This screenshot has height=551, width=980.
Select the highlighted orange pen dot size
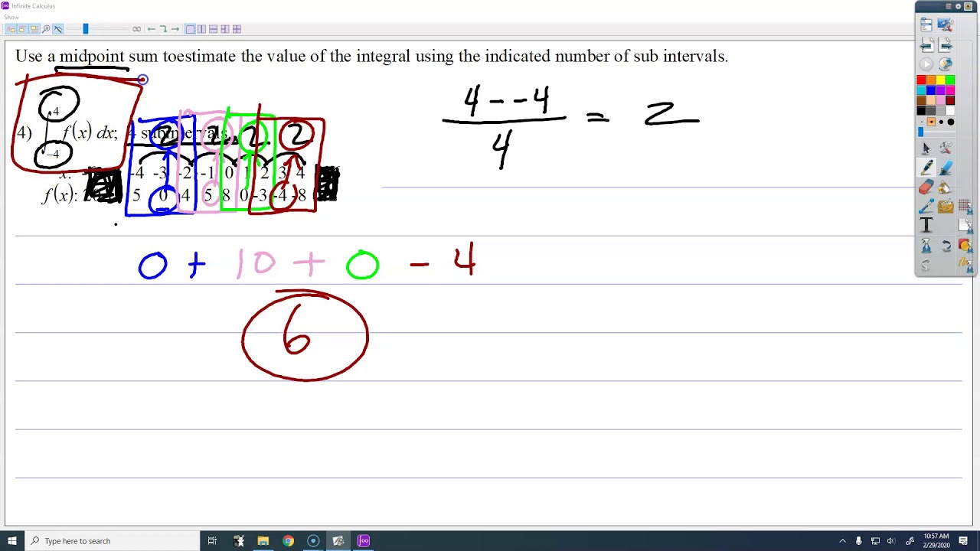point(931,122)
